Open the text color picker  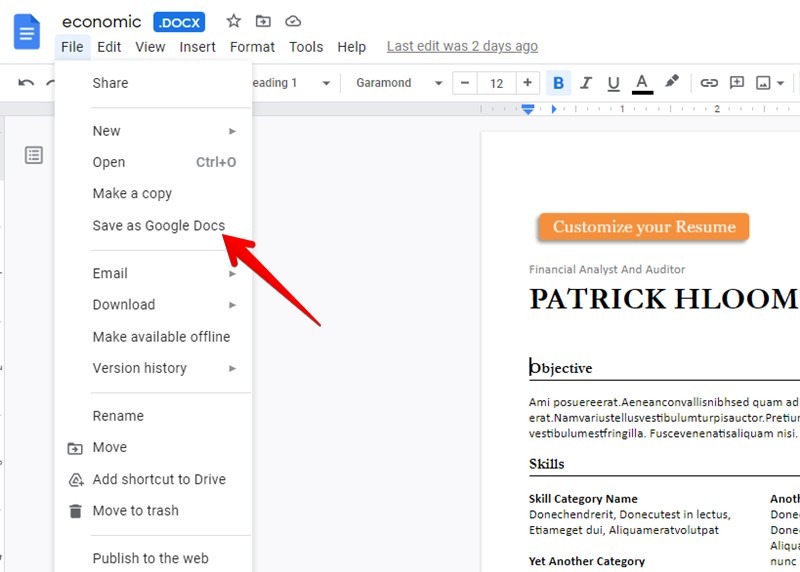tap(642, 84)
